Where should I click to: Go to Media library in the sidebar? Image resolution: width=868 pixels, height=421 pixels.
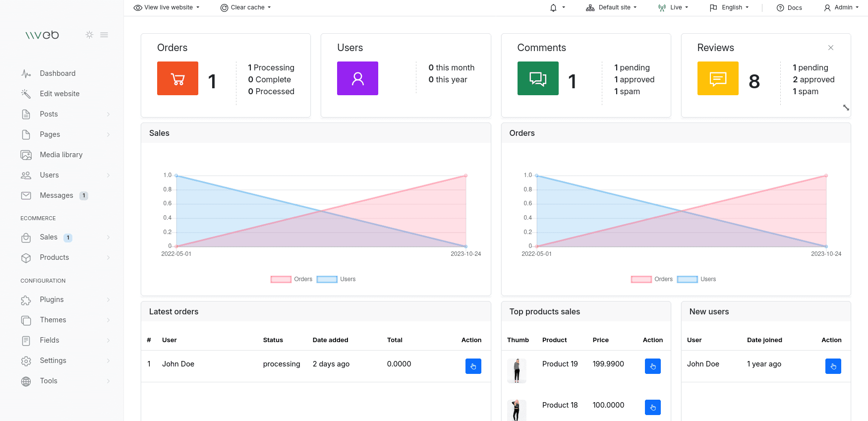click(61, 155)
